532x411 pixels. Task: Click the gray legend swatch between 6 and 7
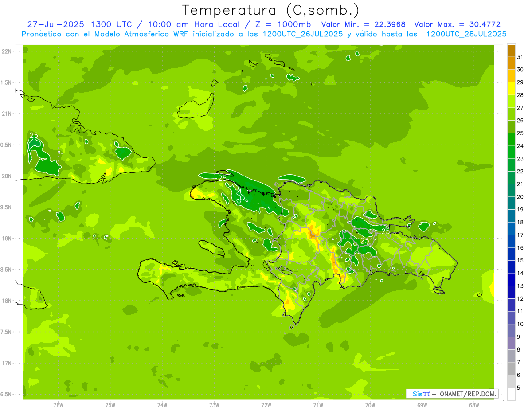tap(511, 368)
